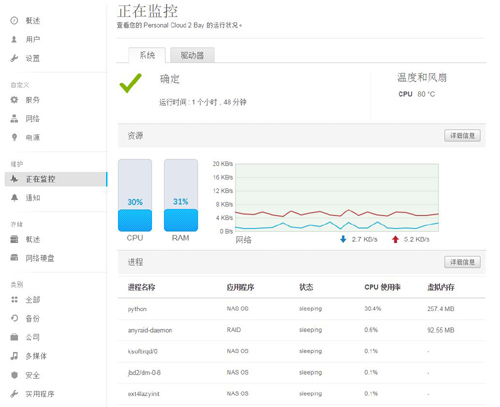Click the 网络 network icon
Screen dimensions: 500x407
[14, 118]
